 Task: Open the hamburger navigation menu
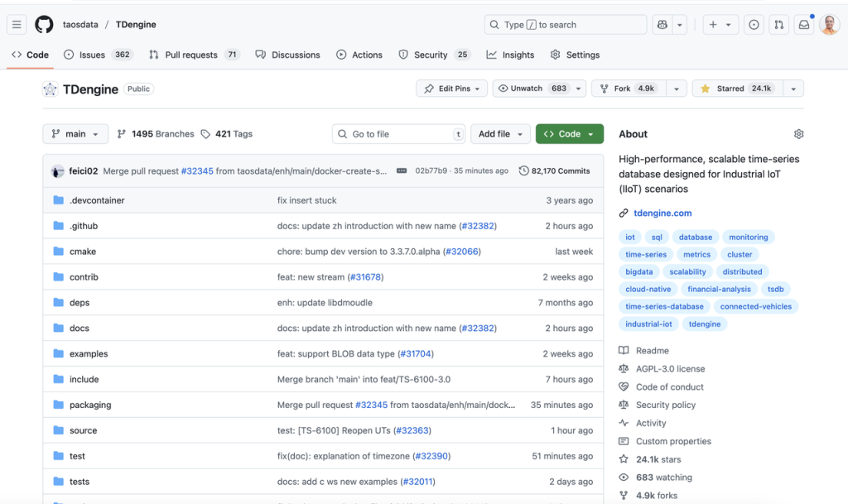tap(17, 25)
